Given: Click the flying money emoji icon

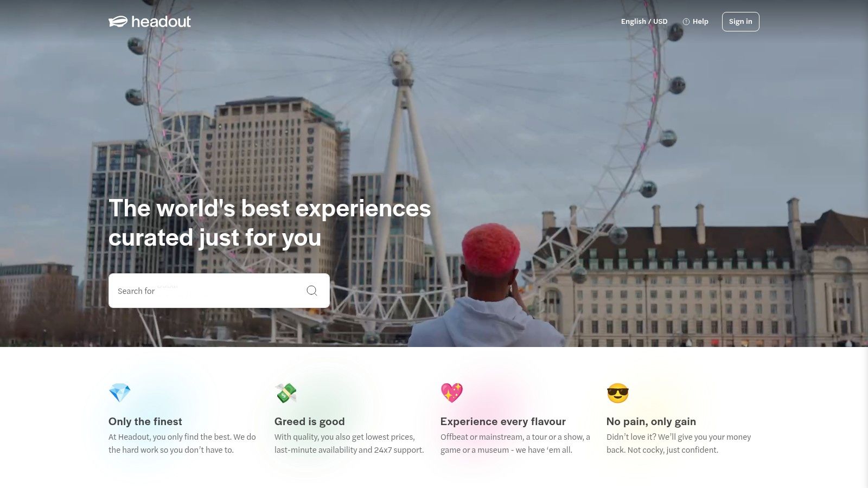Looking at the screenshot, I should point(286,393).
